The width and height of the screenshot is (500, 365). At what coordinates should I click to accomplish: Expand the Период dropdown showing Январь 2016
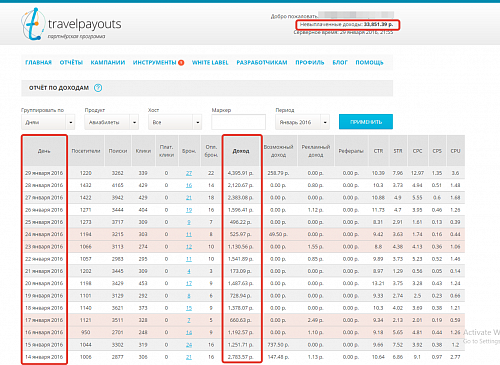click(x=302, y=122)
